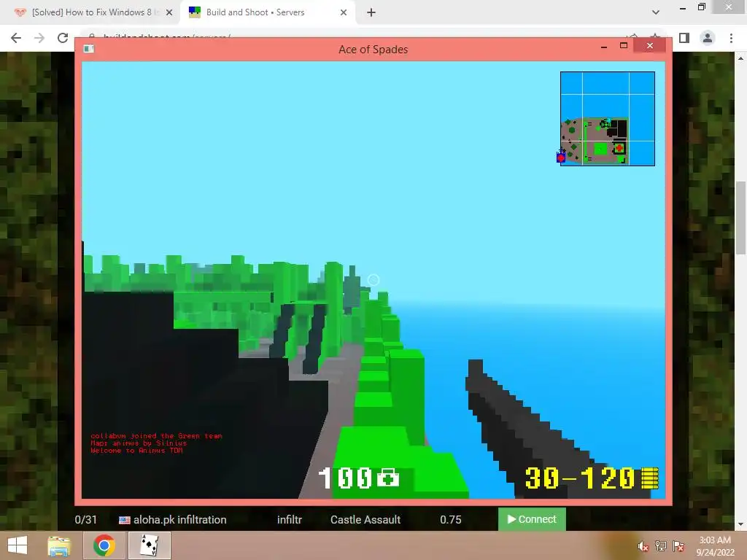Click the page scrollbar up arrow

(x=741, y=58)
